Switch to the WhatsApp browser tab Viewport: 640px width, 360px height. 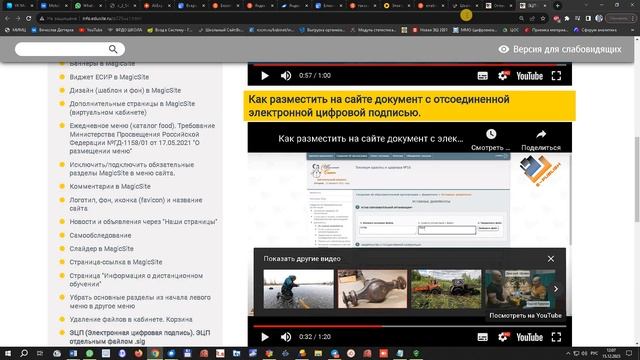[87, 6]
